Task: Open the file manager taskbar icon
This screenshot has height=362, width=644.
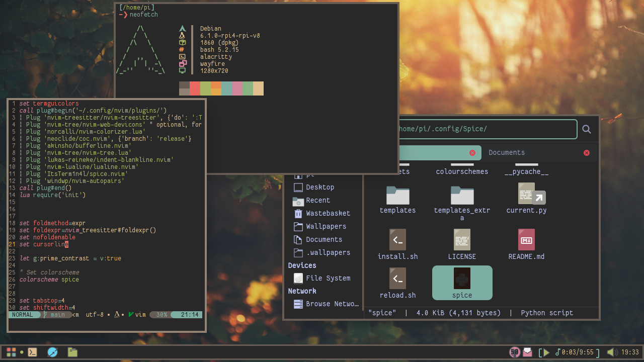Action: point(72,352)
